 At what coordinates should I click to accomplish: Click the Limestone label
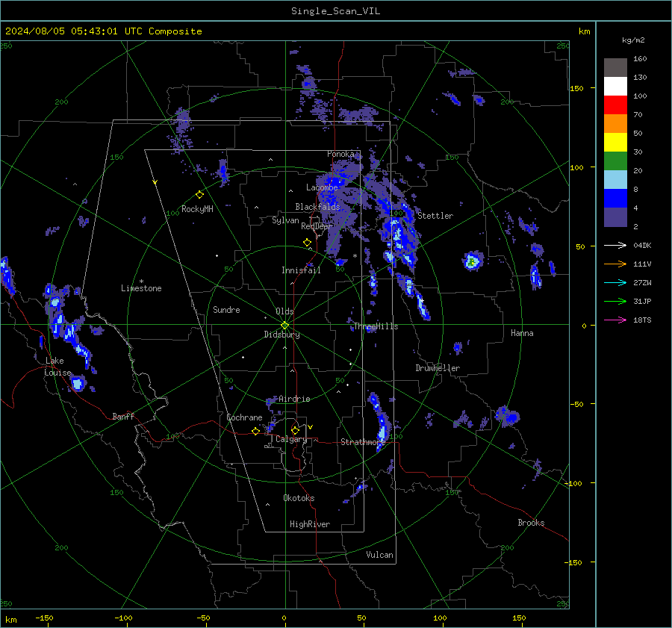(x=141, y=288)
